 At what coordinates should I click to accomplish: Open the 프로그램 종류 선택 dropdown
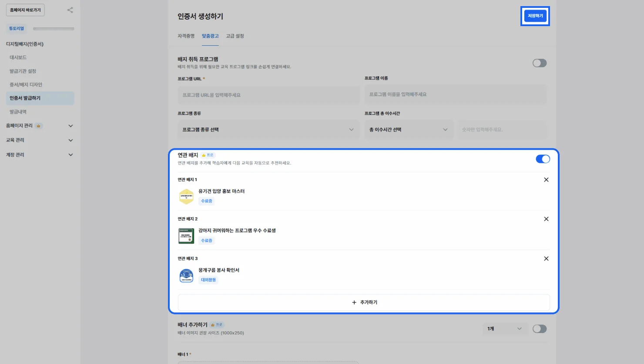[268, 130]
